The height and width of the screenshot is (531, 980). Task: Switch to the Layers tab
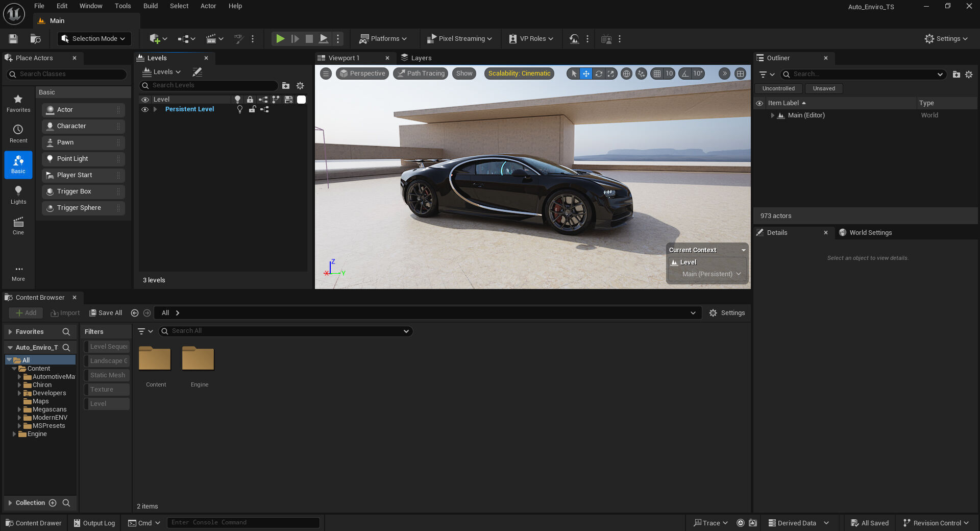click(416, 58)
